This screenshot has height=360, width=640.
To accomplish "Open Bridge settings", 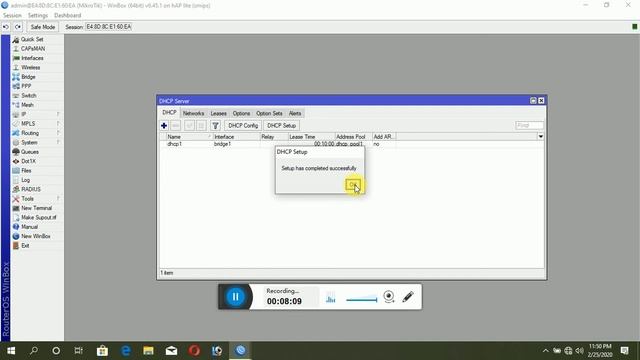I will [28, 77].
